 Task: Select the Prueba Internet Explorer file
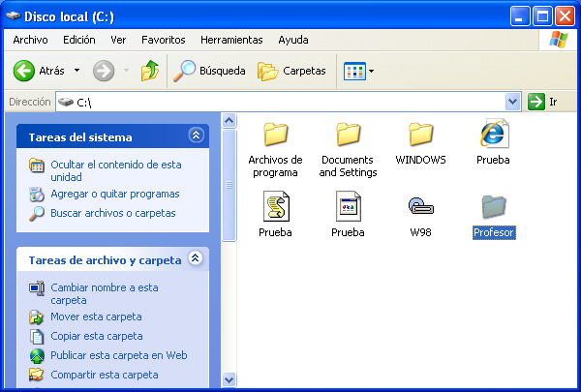494,135
